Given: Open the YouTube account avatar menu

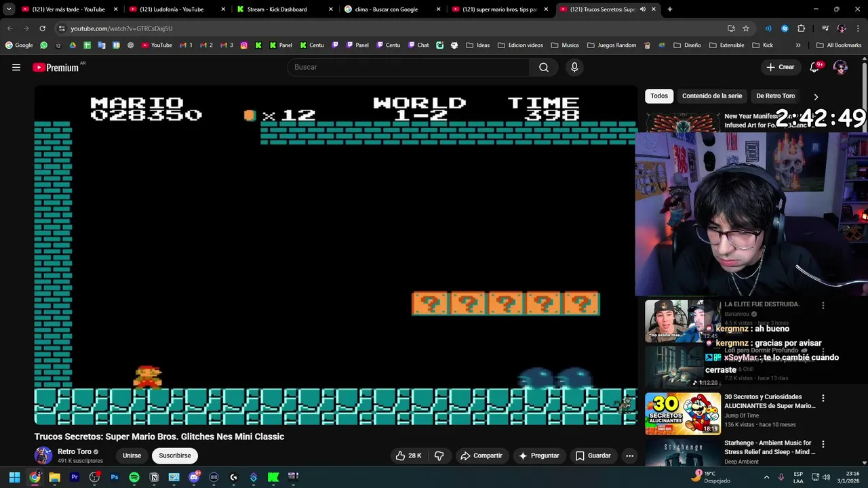Looking at the screenshot, I should point(840,67).
